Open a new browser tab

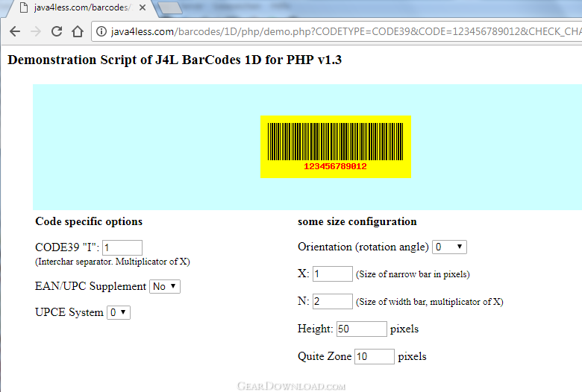click(170, 7)
